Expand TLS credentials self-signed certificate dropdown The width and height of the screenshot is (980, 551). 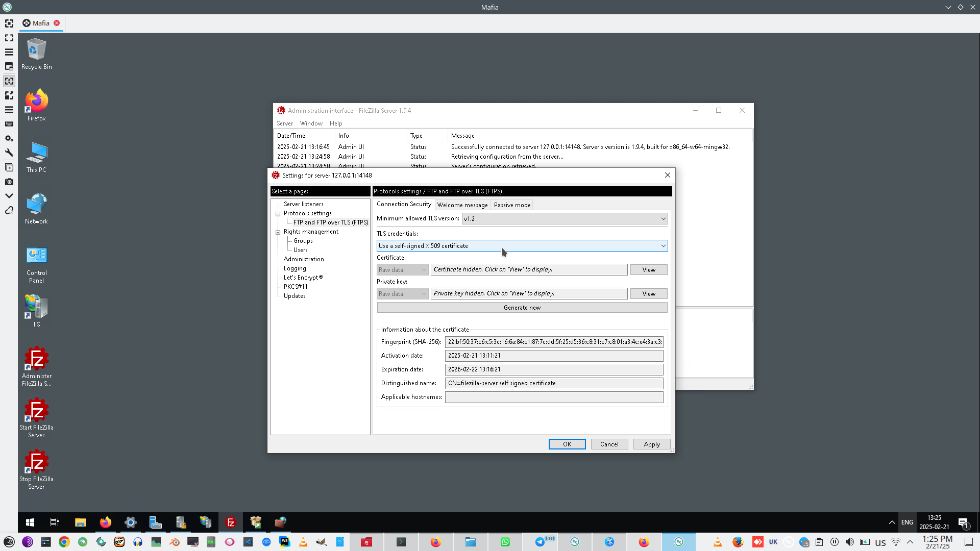pos(522,246)
